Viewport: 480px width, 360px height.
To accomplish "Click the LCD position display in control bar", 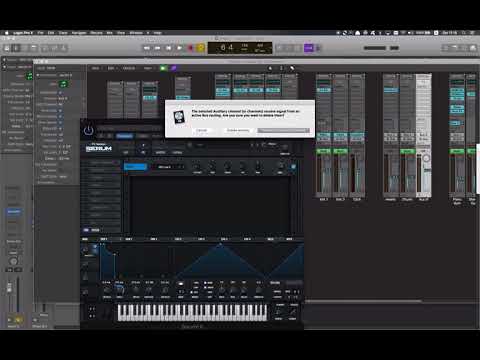I will pyautogui.click(x=240, y=48).
